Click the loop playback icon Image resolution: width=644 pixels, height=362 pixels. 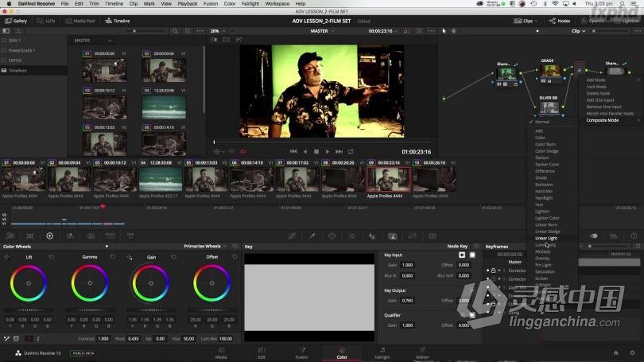(x=351, y=151)
